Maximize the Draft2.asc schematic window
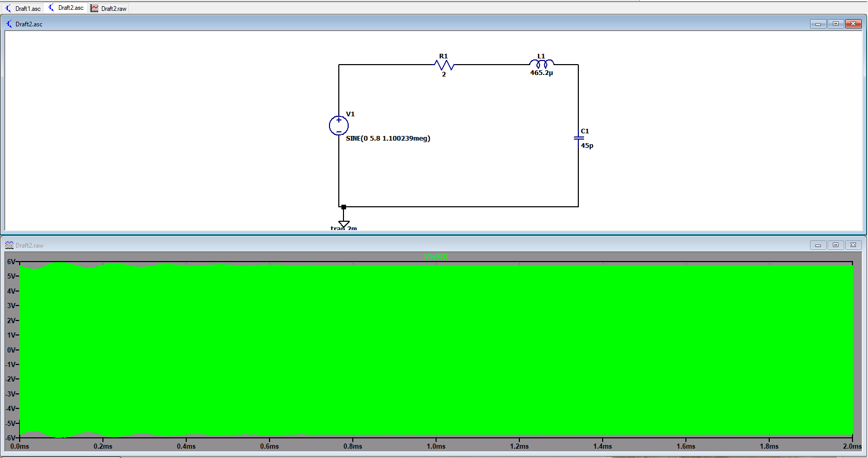The height and width of the screenshot is (458, 868). [835, 24]
